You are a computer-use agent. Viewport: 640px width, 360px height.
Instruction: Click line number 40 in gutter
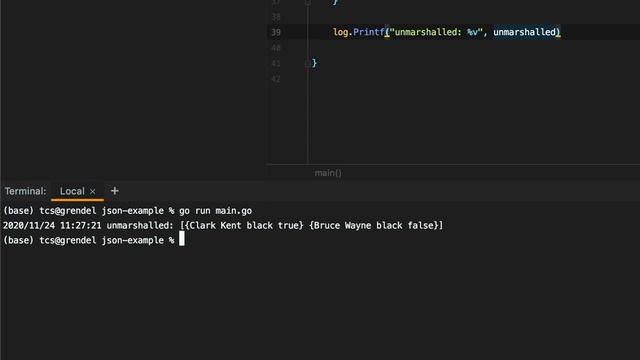tap(276, 48)
